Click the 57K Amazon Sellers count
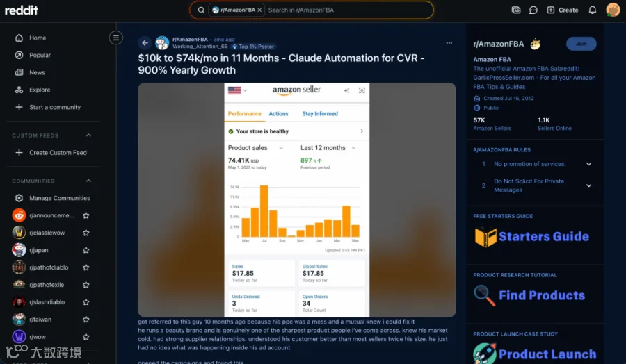Image resolution: width=626 pixels, height=364 pixels. [x=492, y=124]
